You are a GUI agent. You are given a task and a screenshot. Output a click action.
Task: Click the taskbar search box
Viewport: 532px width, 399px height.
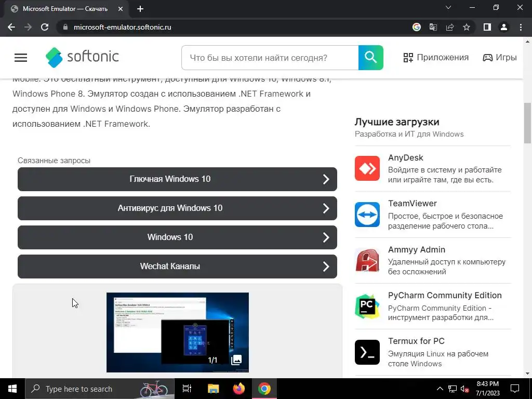100,389
